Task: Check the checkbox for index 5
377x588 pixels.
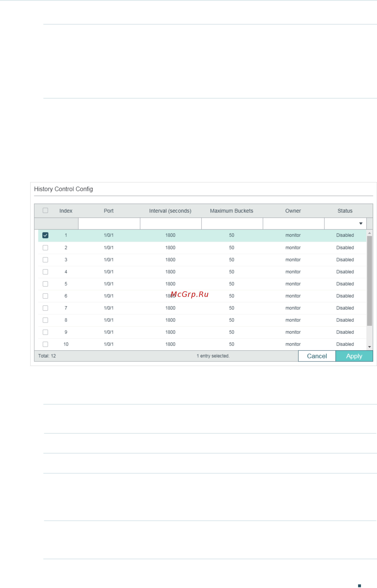Action: pos(45,284)
